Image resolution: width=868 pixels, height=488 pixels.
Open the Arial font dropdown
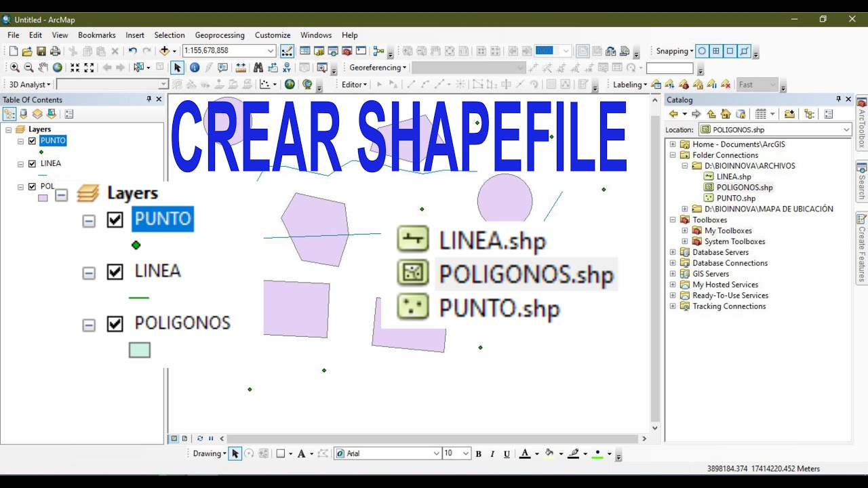[x=436, y=453]
